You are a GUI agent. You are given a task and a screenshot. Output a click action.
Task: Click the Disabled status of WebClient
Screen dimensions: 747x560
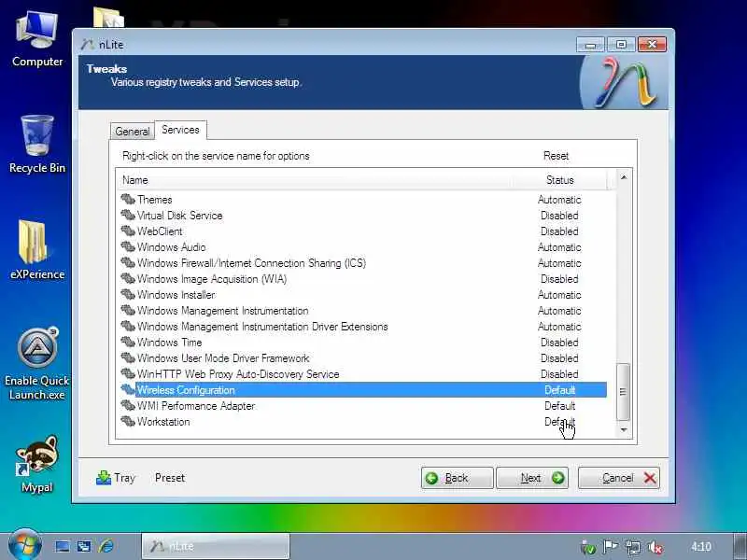coord(559,231)
